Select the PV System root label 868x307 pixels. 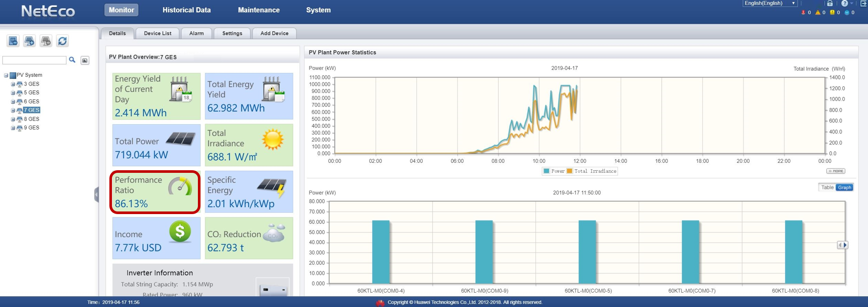pyautogui.click(x=30, y=75)
